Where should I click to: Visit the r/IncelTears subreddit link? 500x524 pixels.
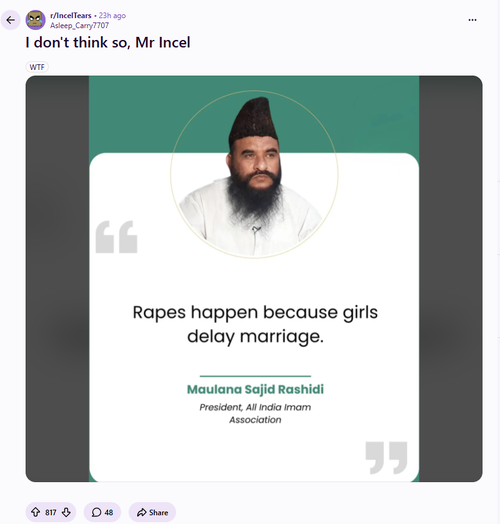coord(71,15)
